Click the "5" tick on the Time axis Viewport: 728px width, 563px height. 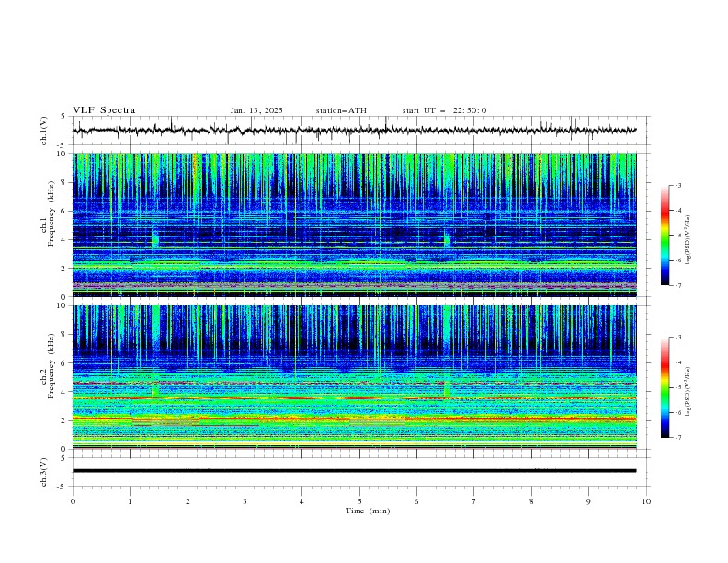point(359,501)
